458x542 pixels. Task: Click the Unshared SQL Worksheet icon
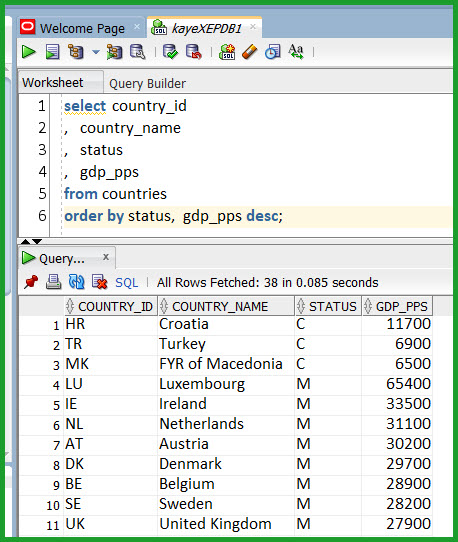click(x=227, y=52)
